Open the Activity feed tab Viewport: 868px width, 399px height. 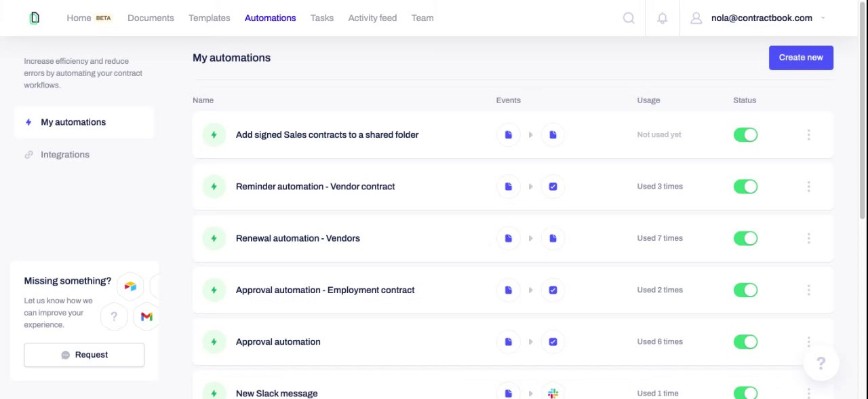point(372,18)
